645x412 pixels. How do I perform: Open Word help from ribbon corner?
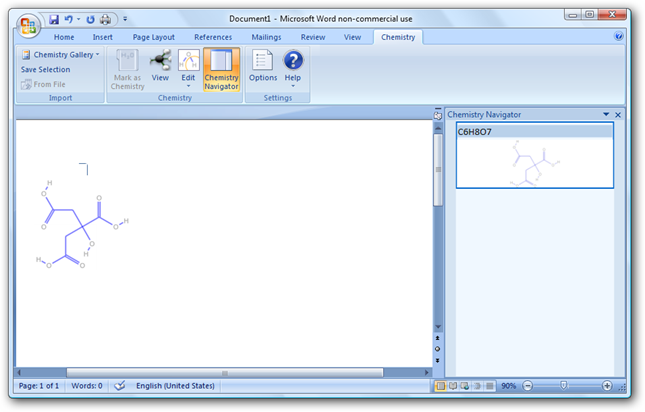(618, 36)
